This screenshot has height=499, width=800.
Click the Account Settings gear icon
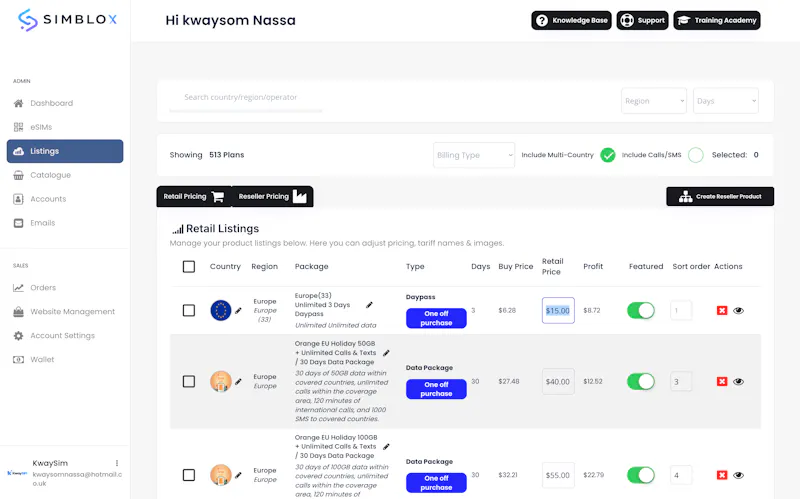tap(18, 336)
